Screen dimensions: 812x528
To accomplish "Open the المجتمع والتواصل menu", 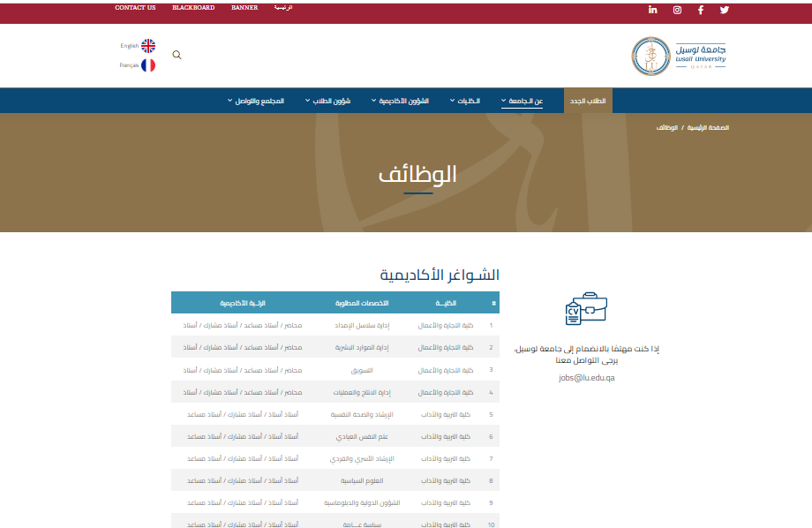I will 256,101.
